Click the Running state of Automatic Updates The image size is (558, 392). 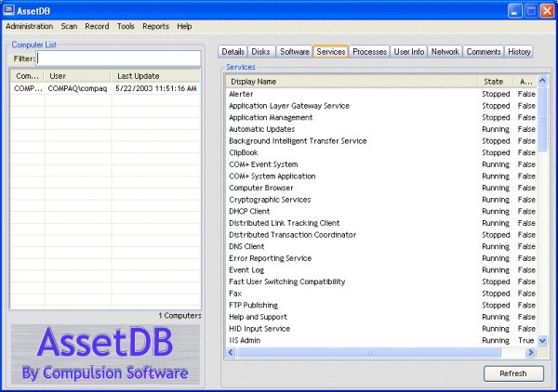pos(496,129)
